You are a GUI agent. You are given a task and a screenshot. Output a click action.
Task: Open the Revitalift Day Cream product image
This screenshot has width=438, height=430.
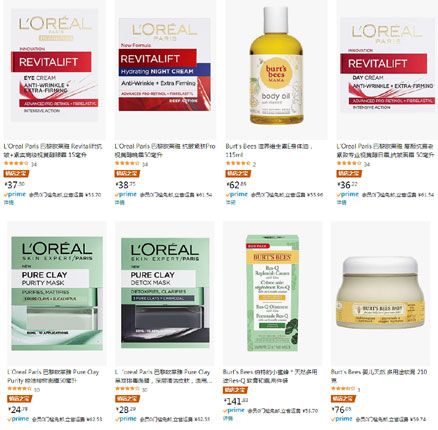[x=387, y=65]
